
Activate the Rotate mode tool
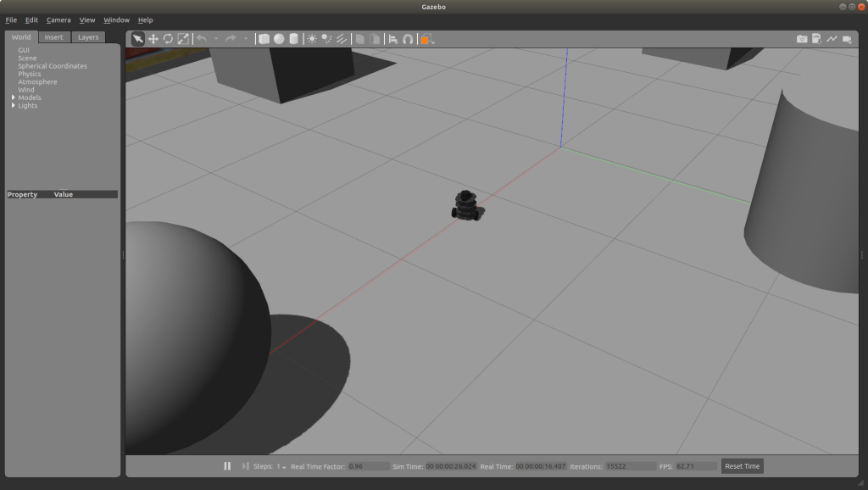coord(168,39)
